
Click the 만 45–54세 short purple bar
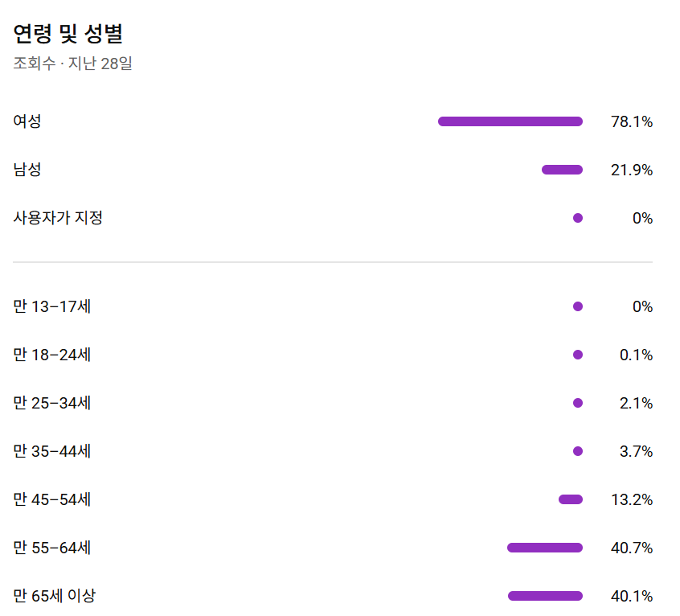[571, 499]
